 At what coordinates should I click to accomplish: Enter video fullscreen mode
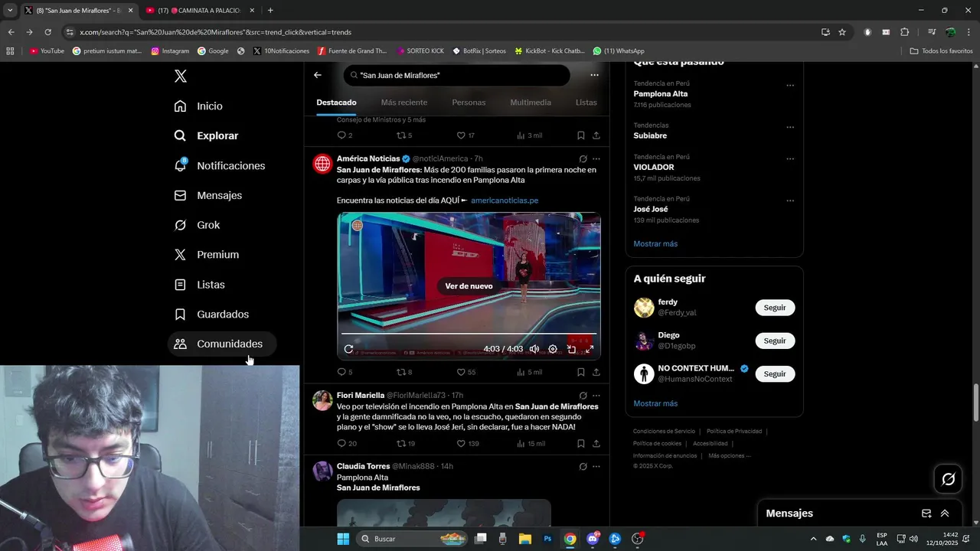click(590, 349)
